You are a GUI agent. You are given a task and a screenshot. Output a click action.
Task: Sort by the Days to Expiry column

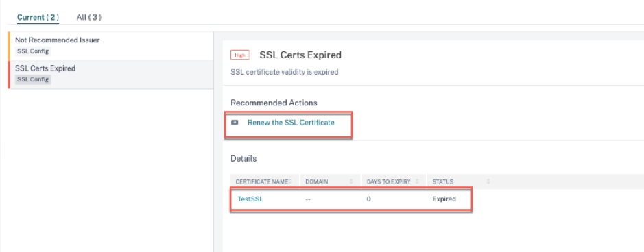coord(394,181)
